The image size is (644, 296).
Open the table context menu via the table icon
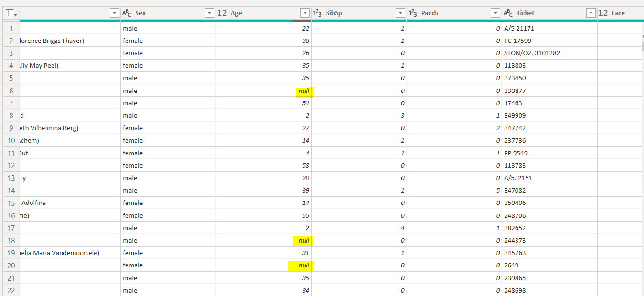9,11
